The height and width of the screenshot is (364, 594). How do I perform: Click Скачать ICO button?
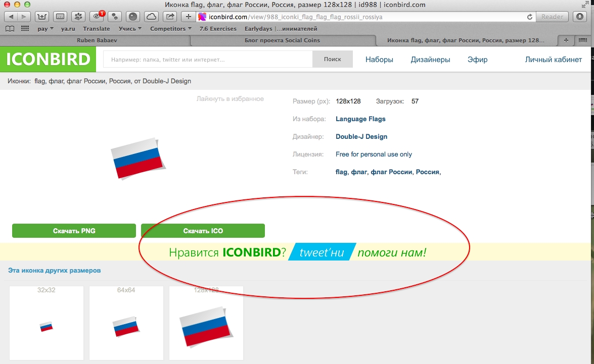pyautogui.click(x=203, y=231)
